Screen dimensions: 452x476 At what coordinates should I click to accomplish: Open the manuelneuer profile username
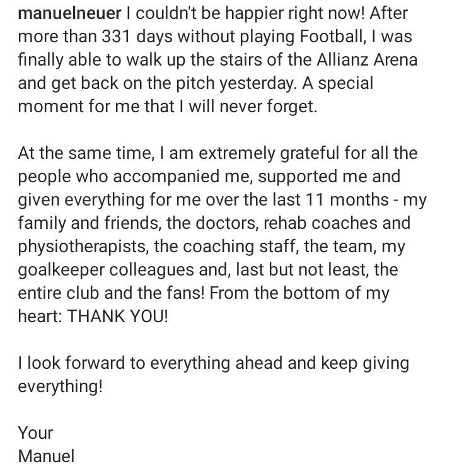pos(69,13)
